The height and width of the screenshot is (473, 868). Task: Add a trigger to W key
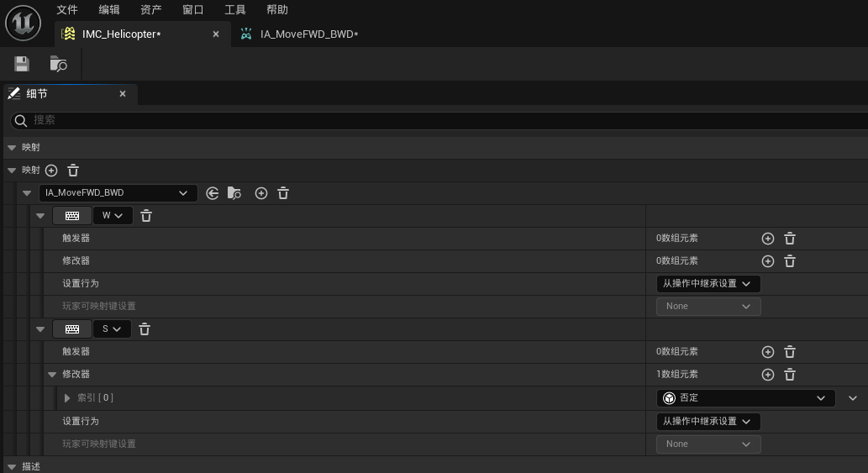click(768, 239)
